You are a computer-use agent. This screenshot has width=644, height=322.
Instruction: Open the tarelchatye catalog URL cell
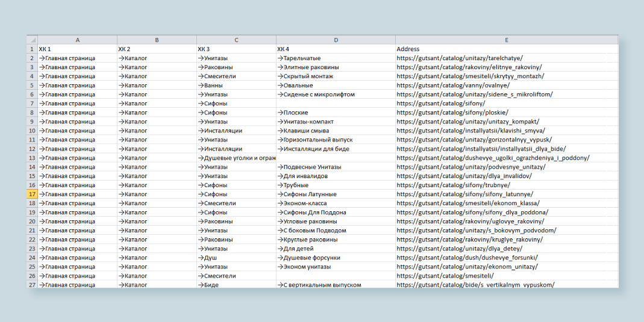507,58
